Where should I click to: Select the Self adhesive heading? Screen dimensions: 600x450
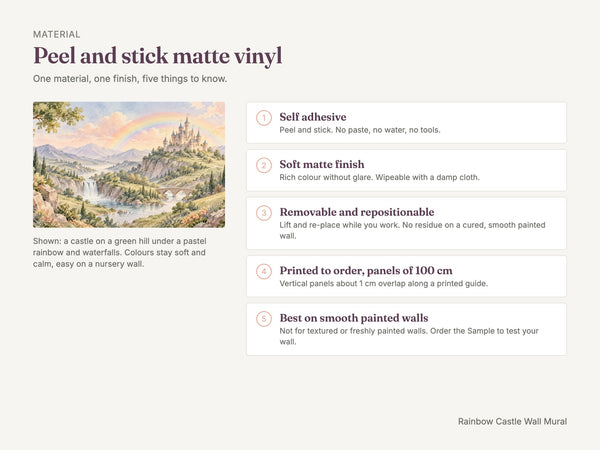click(x=313, y=117)
